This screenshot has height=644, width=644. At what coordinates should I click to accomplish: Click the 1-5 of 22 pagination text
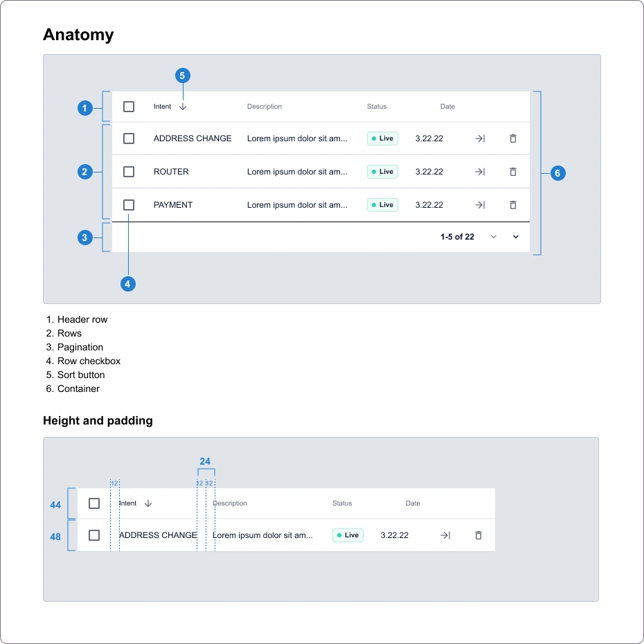pyautogui.click(x=457, y=237)
